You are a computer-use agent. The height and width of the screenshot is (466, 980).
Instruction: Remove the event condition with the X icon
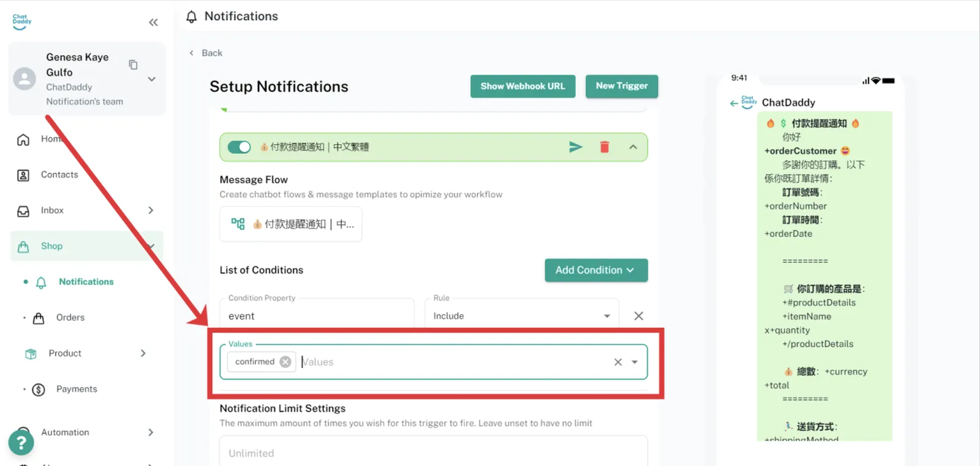(x=638, y=316)
